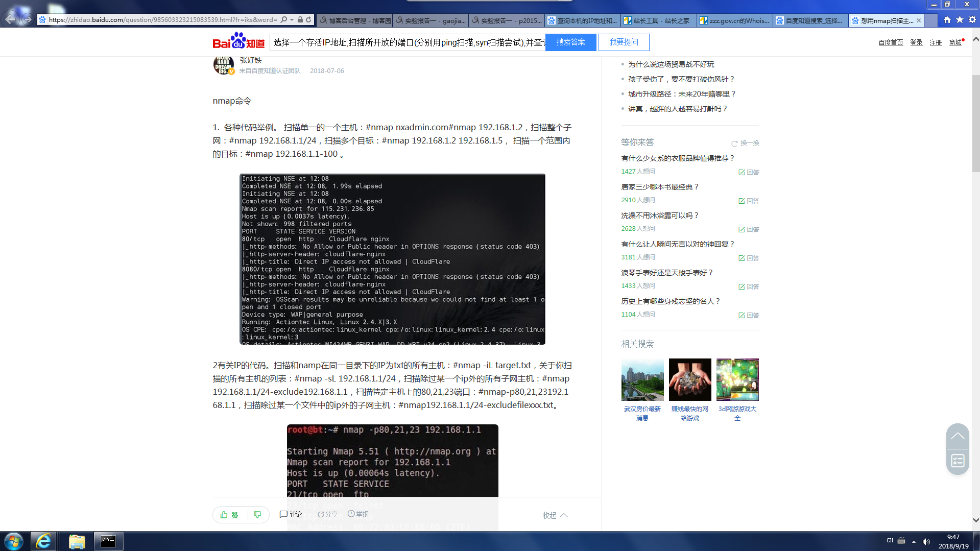
Task: Open question 有什么少女系的衣服品牌值得推荐
Action: pos(678,158)
